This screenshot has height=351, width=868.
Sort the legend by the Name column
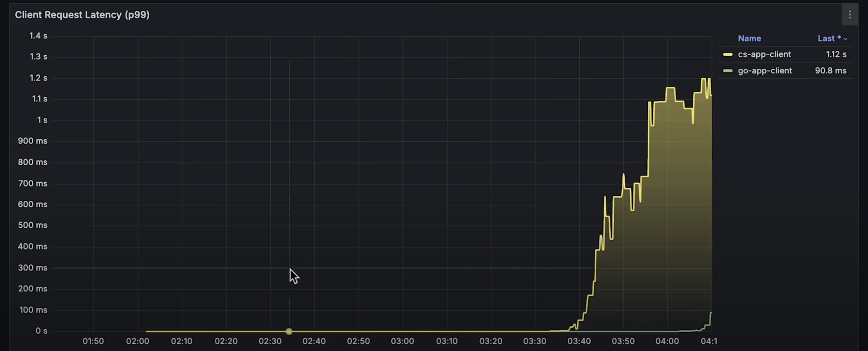tap(749, 38)
